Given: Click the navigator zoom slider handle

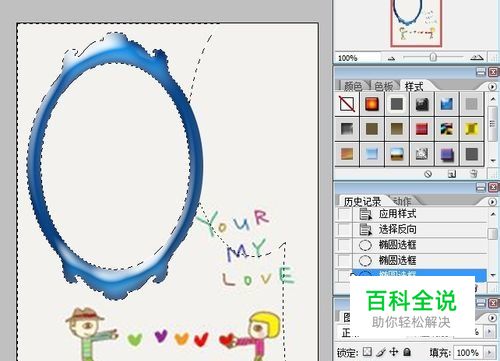Looking at the screenshot, I should pyautogui.click(x=433, y=57).
